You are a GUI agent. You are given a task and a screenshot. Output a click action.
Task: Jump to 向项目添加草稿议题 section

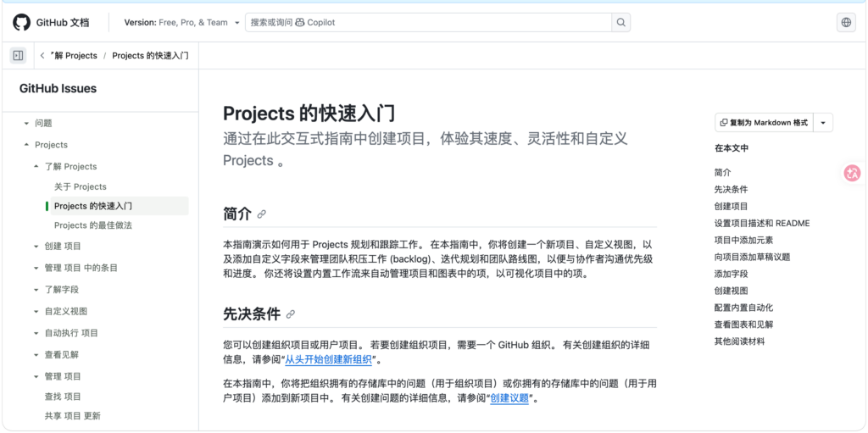753,257
